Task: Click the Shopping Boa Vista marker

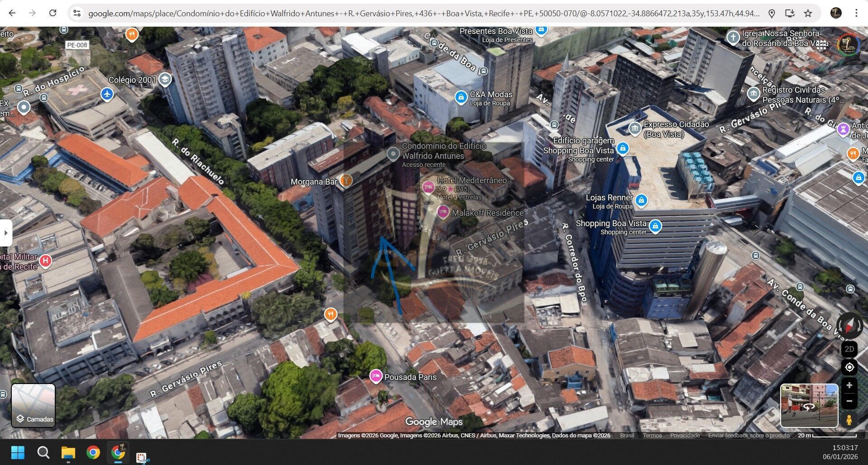Action: [655, 226]
